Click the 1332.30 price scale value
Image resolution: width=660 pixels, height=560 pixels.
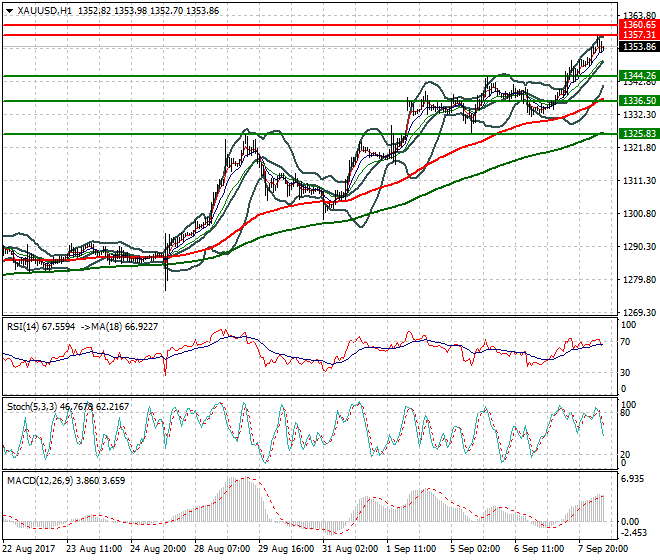click(639, 115)
